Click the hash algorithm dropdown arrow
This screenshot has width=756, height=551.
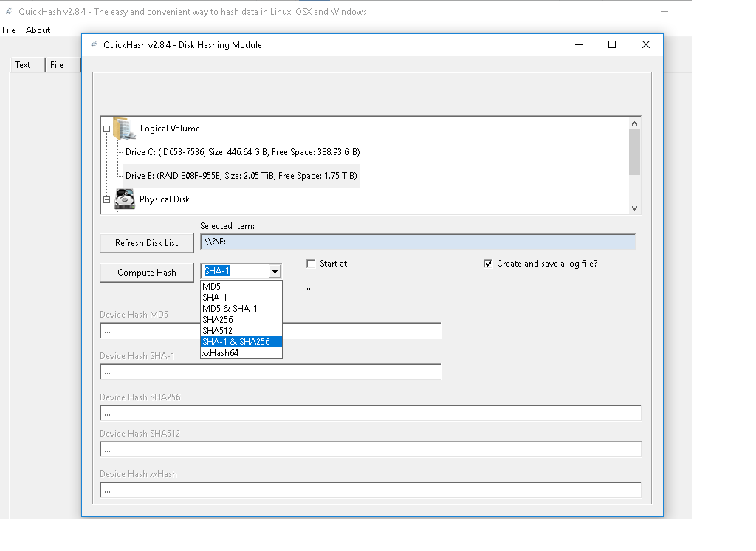[x=275, y=272]
